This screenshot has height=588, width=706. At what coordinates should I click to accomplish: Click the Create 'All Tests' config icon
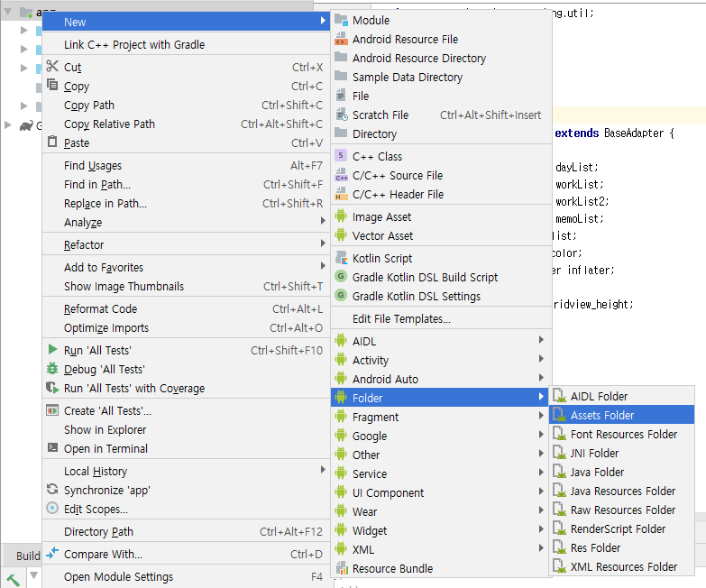coord(52,410)
